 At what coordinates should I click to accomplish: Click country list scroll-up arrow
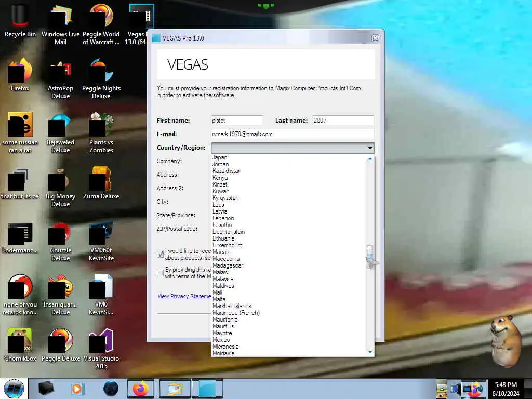coord(370,158)
